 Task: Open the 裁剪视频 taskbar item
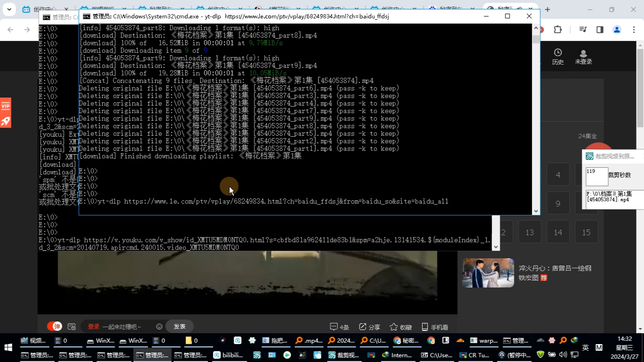point(343,355)
